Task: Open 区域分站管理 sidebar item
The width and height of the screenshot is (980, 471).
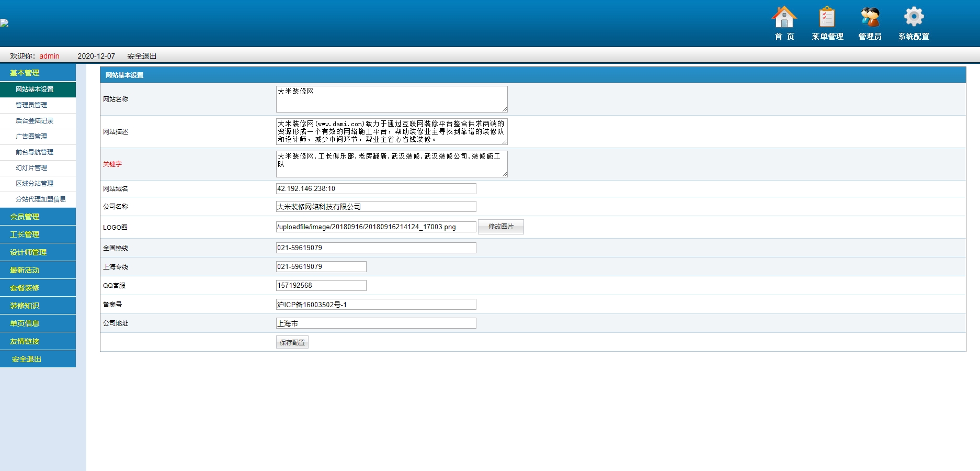Action: (x=38, y=184)
